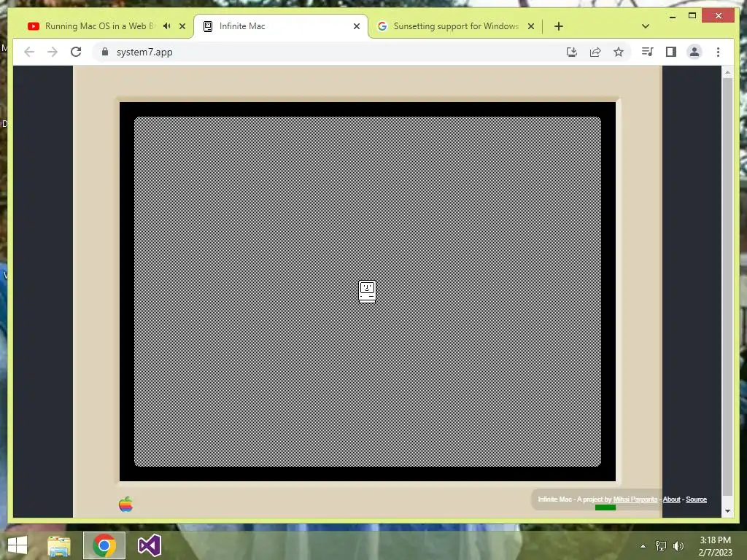Viewport: 747px width, 560px height.
Task: Open media controls icon
Action: coord(647,52)
